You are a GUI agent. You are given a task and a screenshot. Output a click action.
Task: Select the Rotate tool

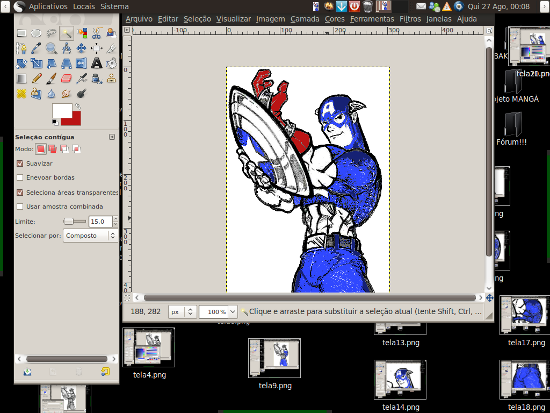22,64
